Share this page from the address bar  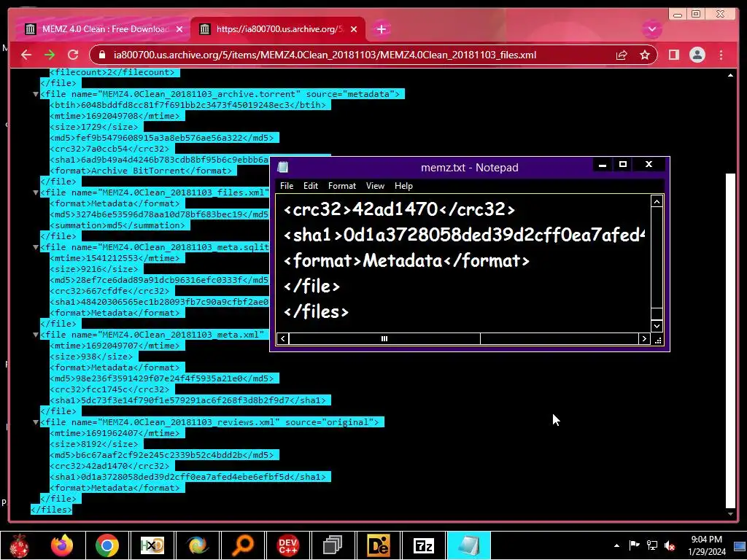tap(622, 55)
